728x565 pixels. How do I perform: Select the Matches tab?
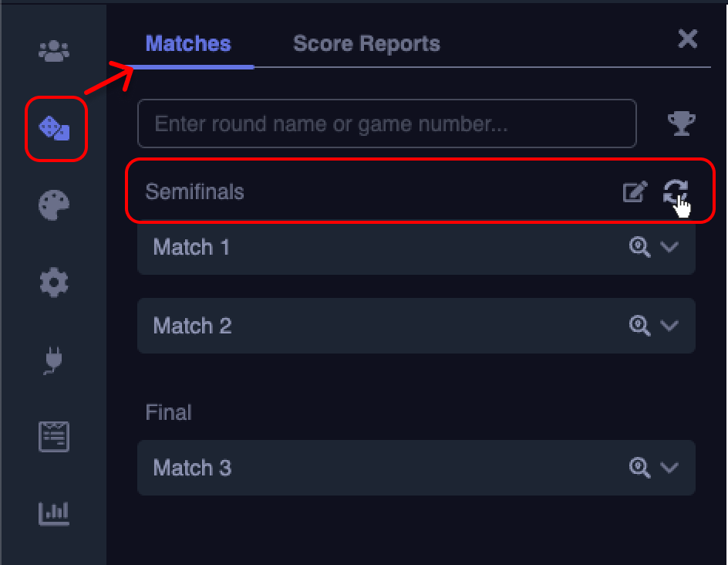point(187,43)
